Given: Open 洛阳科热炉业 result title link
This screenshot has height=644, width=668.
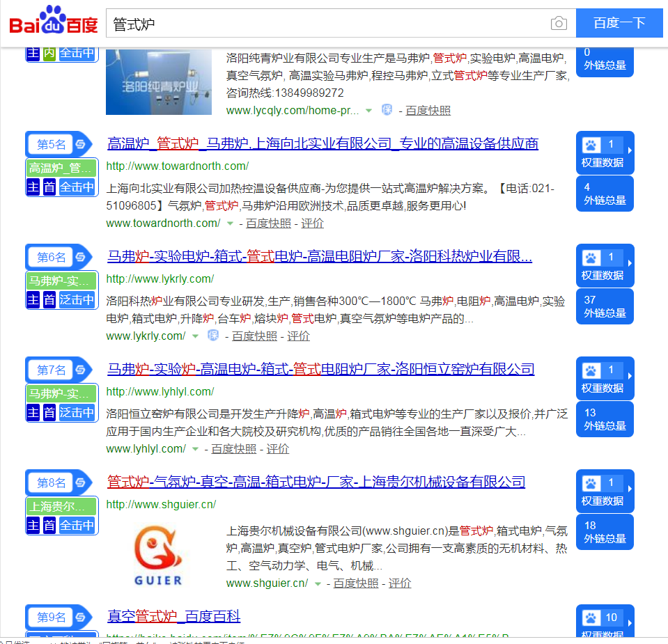Looking at the screenshot, I should pyautogui.click(x=320, y=256).
